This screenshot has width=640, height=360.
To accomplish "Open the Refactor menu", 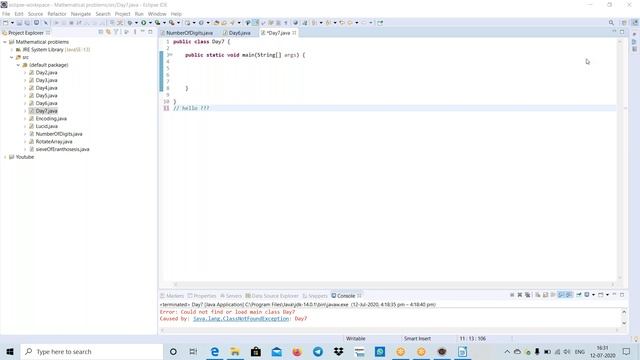I will tap(57, 14).
